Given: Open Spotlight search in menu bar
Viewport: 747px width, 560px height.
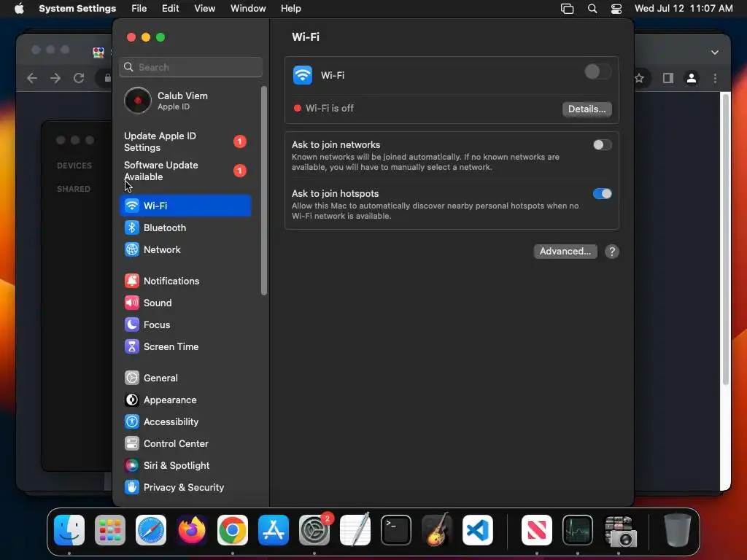Looking at the screenshot, I should (x=592, y=9).
